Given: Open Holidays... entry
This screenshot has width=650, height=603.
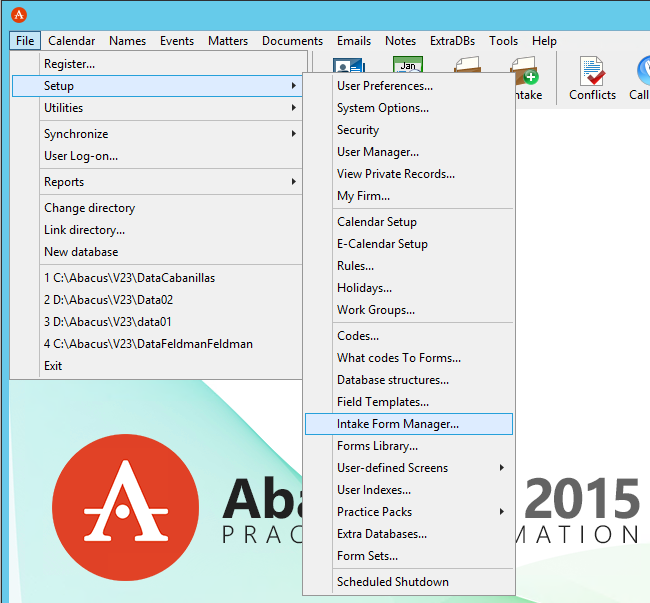Looking at the screenshot, I should pyautogui.click(x=409, y=288).
